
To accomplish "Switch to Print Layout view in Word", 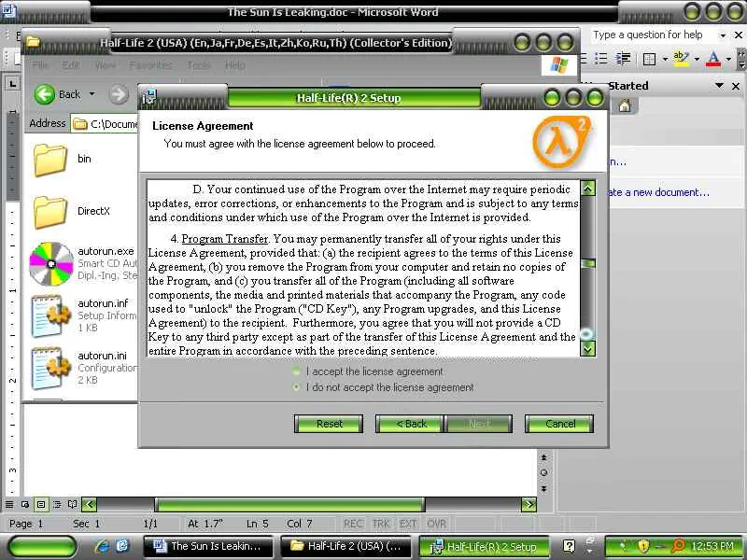I will point(41,504).
